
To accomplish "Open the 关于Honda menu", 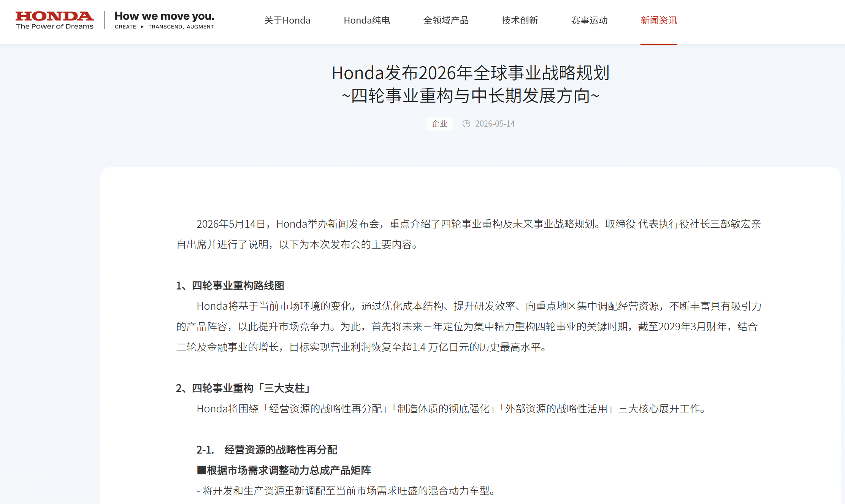I will click(x=287, y=20).
